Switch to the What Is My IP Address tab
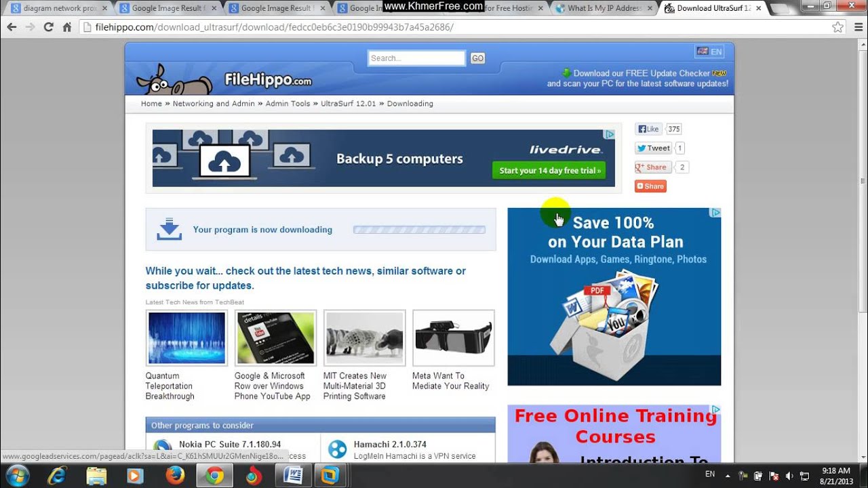The image size is (868, 488). click(x=604, y=8)
